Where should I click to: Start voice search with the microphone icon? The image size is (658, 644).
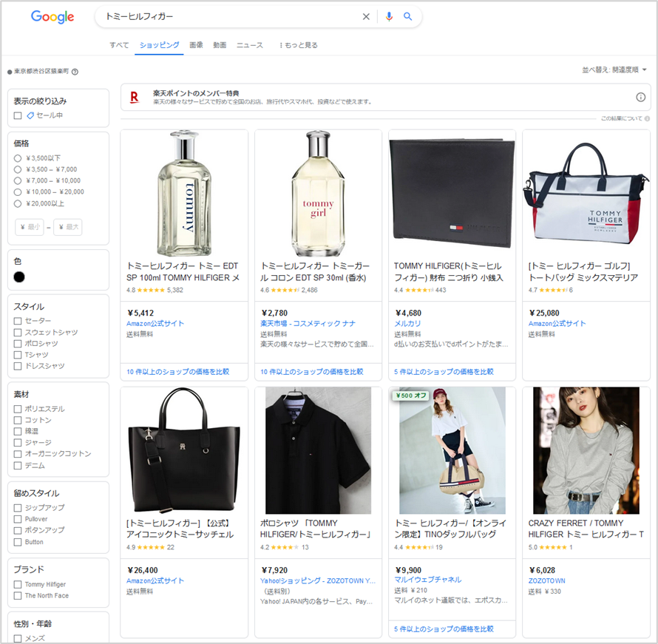(x=389, y=16)
